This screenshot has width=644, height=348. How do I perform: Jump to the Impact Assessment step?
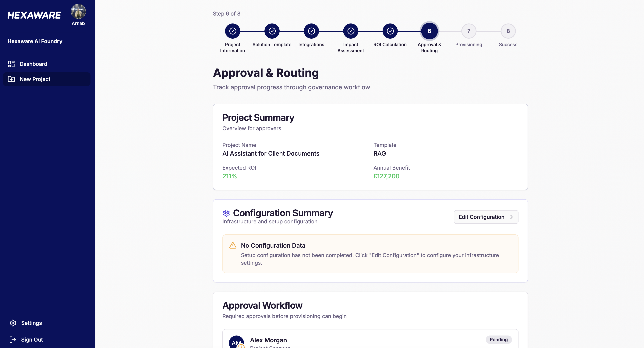point(351,31)
